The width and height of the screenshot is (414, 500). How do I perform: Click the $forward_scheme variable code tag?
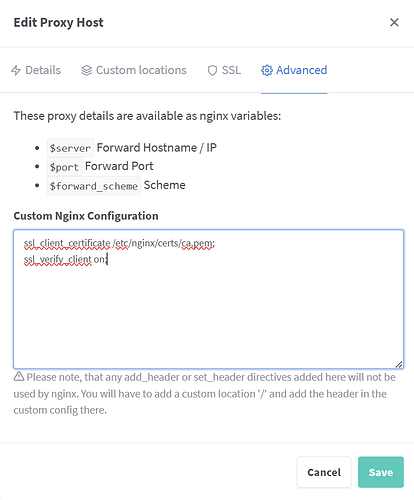(x=94, y=186)
